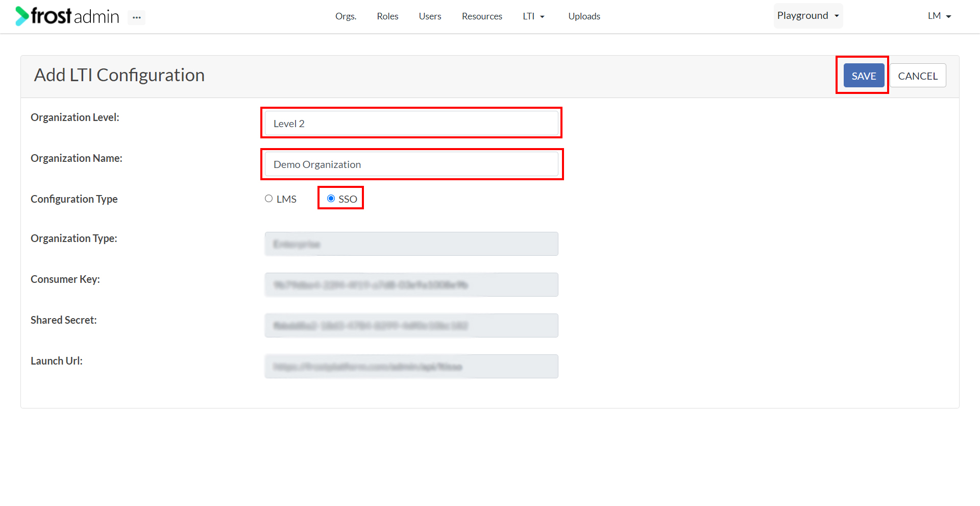
Task: Click the Organization Name field showing Demo Organization
Action: point(412,164)
